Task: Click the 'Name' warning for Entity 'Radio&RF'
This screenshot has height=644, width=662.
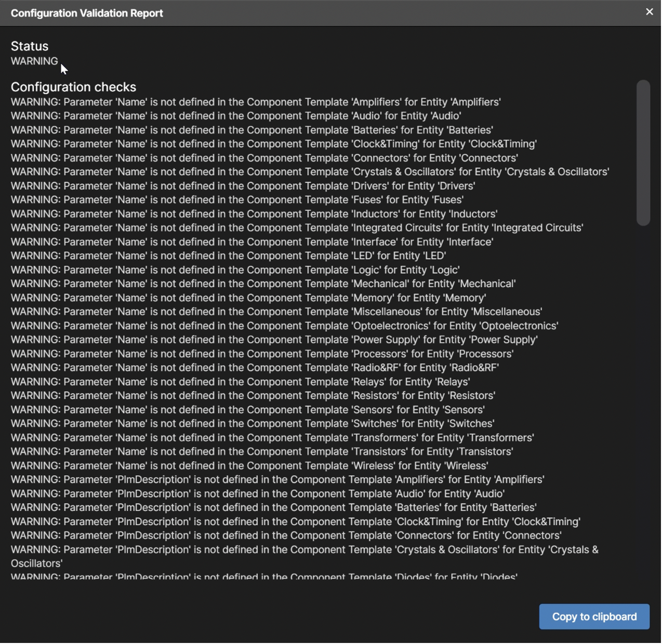Action: pos(256,368)
